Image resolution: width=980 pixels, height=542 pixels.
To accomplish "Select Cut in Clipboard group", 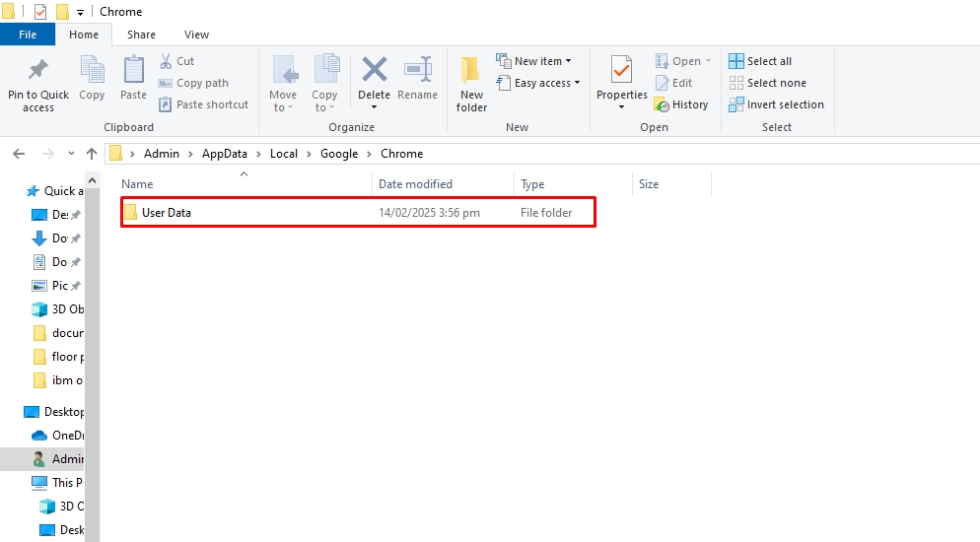I will [176, 61].
